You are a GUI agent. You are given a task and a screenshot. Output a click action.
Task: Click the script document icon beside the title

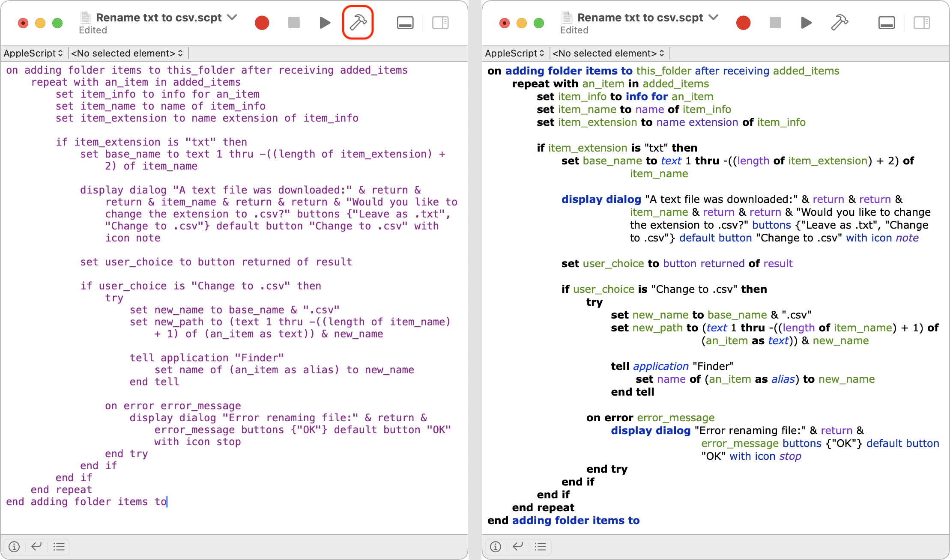click(85, 18)
